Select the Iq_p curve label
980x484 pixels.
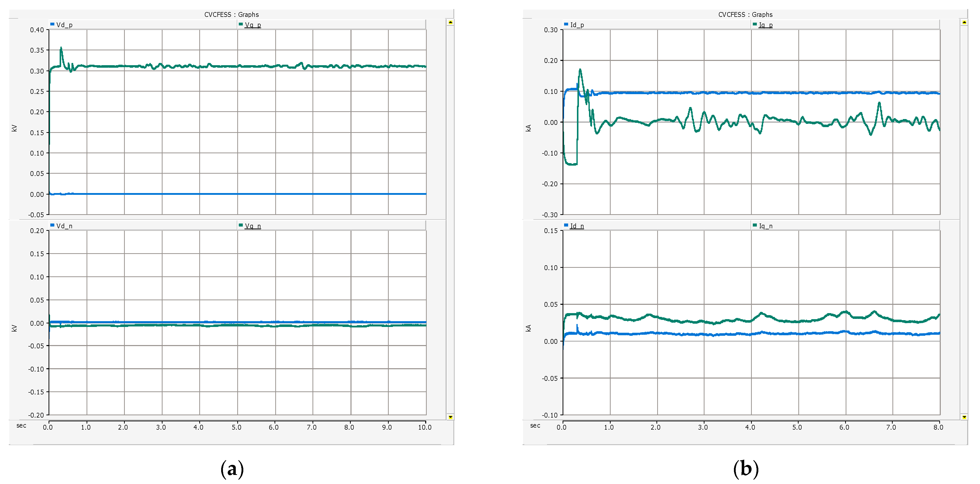766,25
